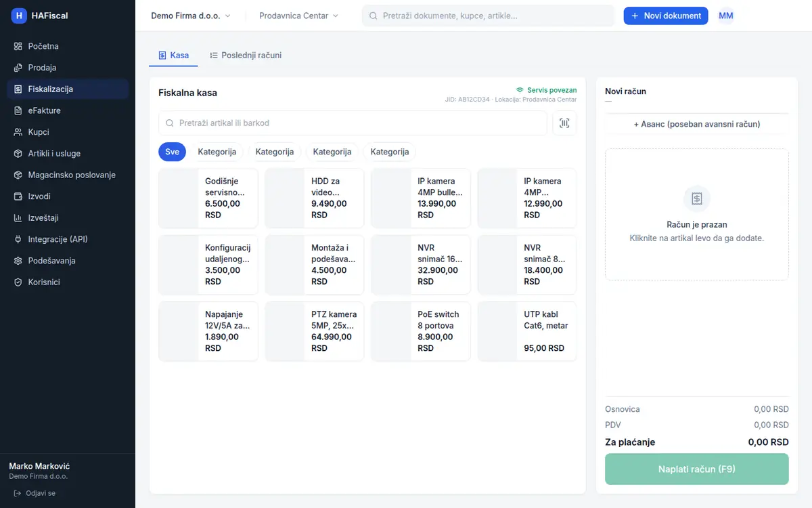The width and height of the screenshot is (812, 508).
Task: Add the UTP kabl Cat6 item
Action: pyautogui.click(x=527, y=331)
